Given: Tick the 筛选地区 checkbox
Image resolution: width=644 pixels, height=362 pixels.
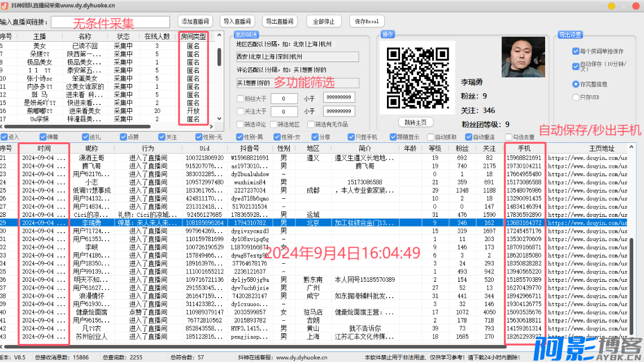Looking at the screenshot, I should click(x=274, y=124).
